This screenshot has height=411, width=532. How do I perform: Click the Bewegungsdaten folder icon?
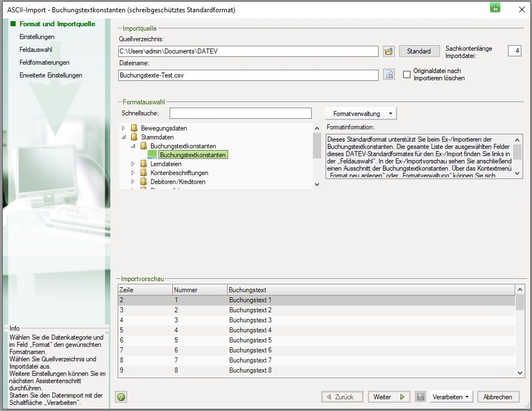tap(134, 128)
